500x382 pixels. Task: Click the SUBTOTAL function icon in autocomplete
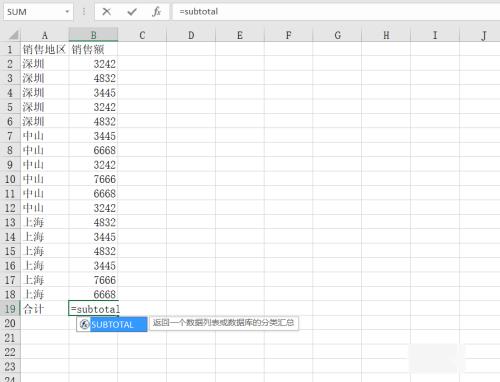(x=85, y=324)
